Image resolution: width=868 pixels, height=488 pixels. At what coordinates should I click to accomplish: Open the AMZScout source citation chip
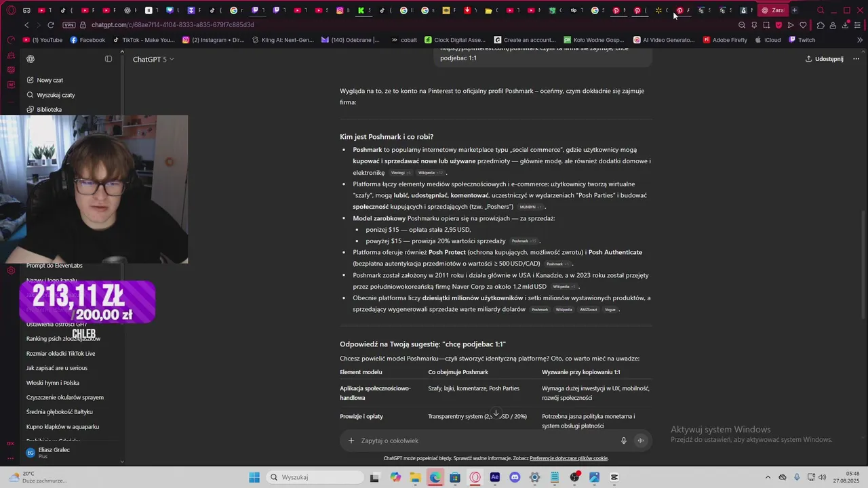588,310
